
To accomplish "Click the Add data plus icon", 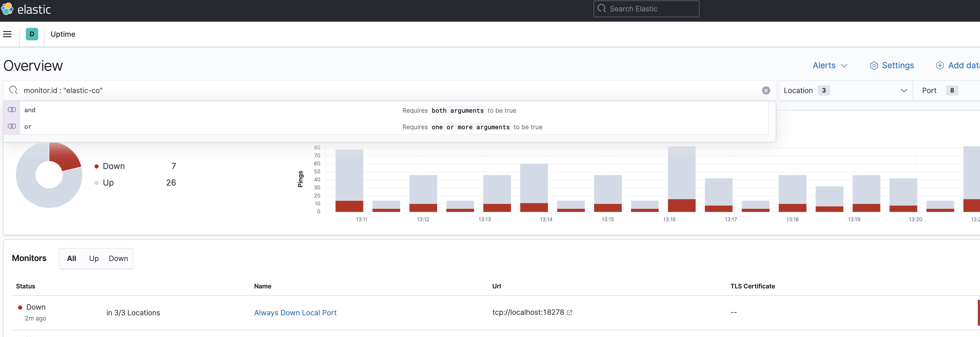I will pos(939,65).
